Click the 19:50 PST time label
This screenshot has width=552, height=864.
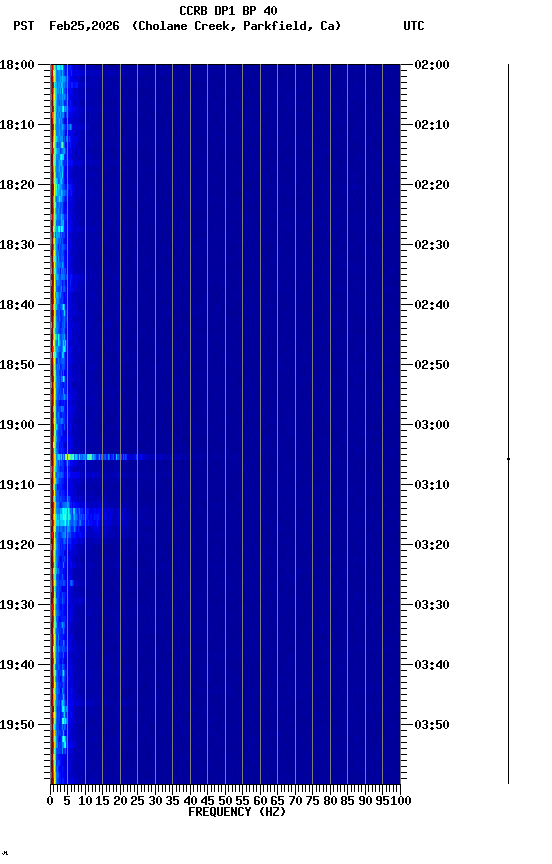pos(17,726)
